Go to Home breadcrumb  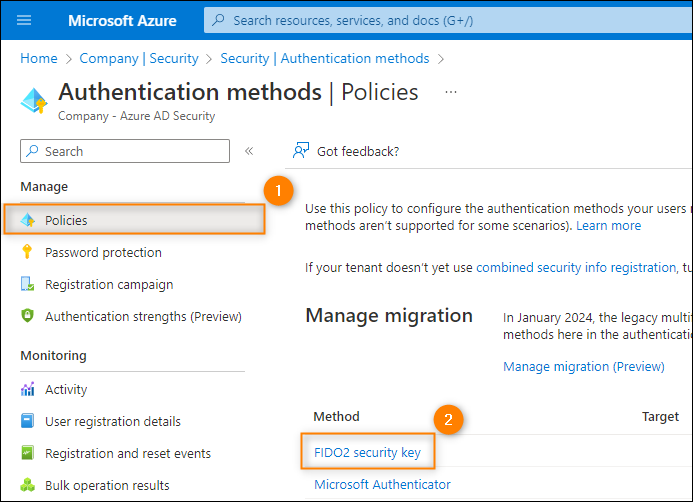click(x=39, y=58)
